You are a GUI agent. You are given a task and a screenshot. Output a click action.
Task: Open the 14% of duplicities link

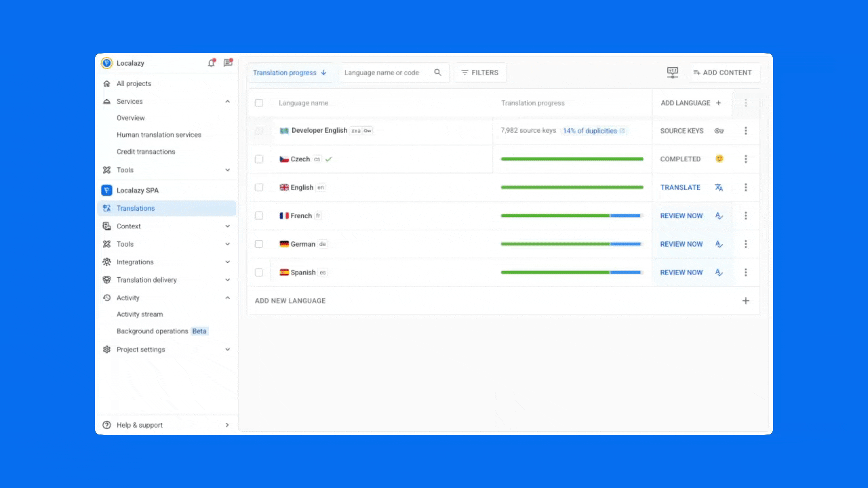tap(594, 131)
